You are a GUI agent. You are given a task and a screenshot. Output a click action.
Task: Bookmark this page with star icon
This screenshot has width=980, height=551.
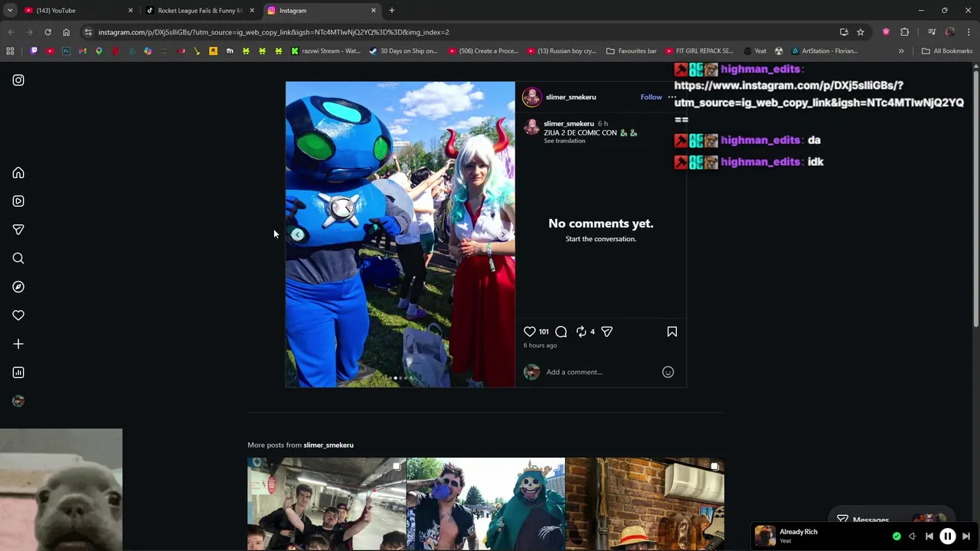(x=861, y=32)
